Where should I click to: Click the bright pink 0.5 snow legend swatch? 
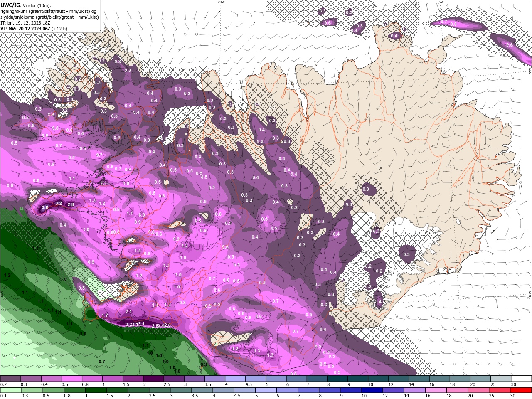click(71, 379)
